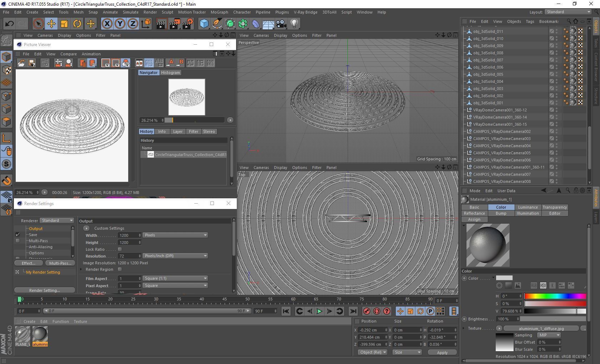The image size is (600, 364).
Task: Open Film Aspect Square (1:1) dropdown
Action: (175, 278)
